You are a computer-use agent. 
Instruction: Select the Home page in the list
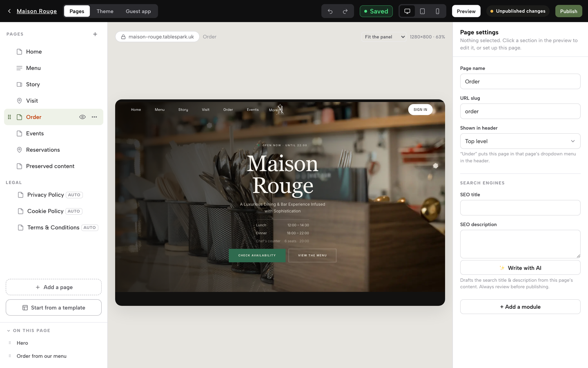point(53,52)
